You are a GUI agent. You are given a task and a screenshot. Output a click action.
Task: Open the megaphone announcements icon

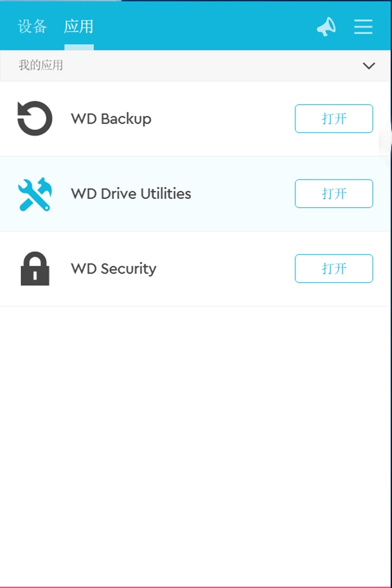pyautogui.click(x=326, y=27)
